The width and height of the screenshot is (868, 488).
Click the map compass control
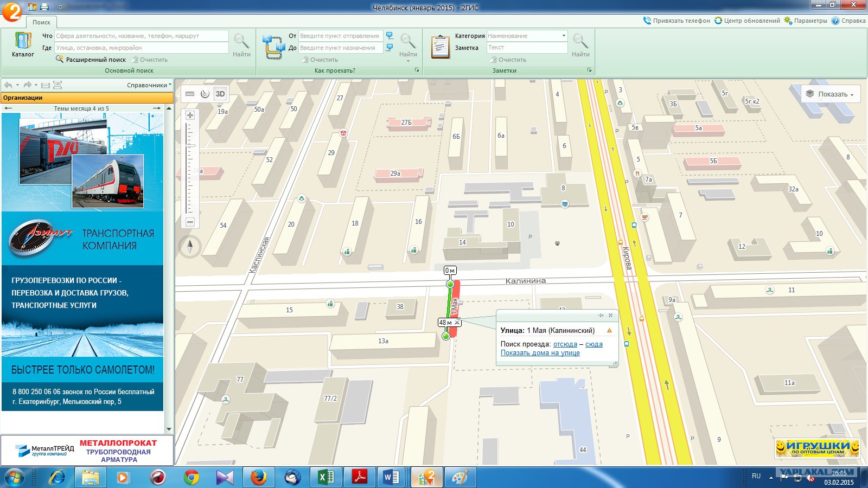190,247
